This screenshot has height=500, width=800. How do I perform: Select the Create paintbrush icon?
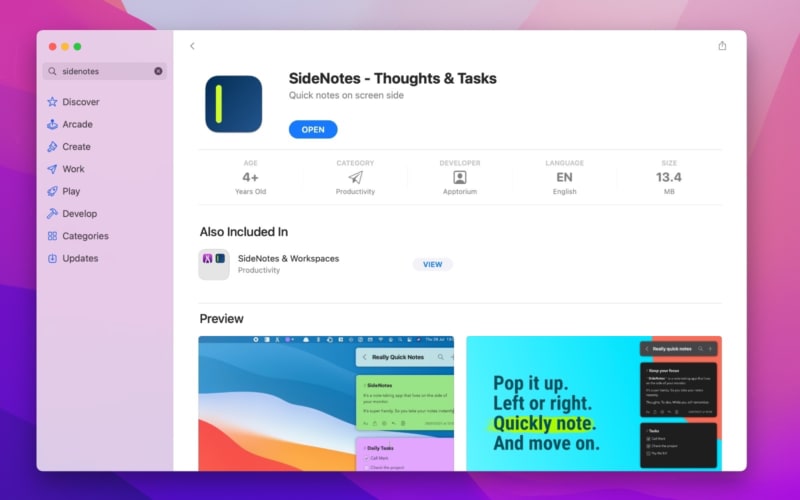(x=52, y=146)
